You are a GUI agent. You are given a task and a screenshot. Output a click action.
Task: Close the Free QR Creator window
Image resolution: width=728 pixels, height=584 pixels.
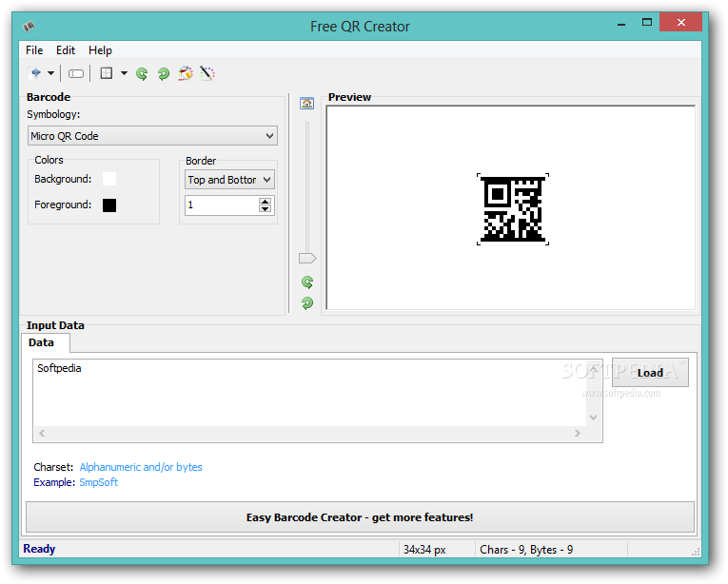pyautogui.click(x=681, y=22)
